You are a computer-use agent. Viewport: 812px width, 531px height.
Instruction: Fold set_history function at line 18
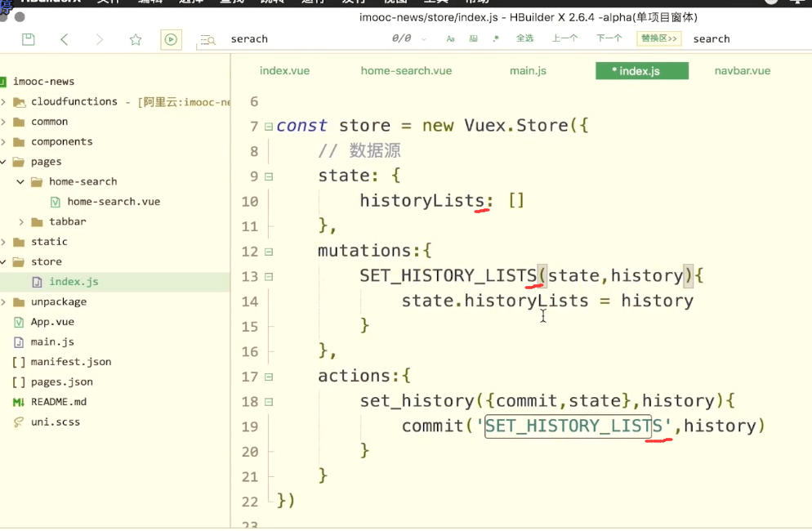[x=269, y=401]
